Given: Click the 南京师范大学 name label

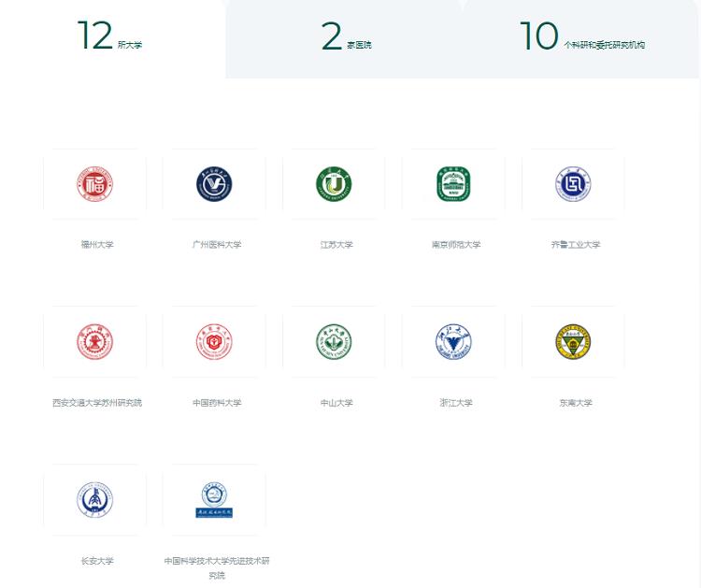Looking at the screenshot, I should click(456, 245).
